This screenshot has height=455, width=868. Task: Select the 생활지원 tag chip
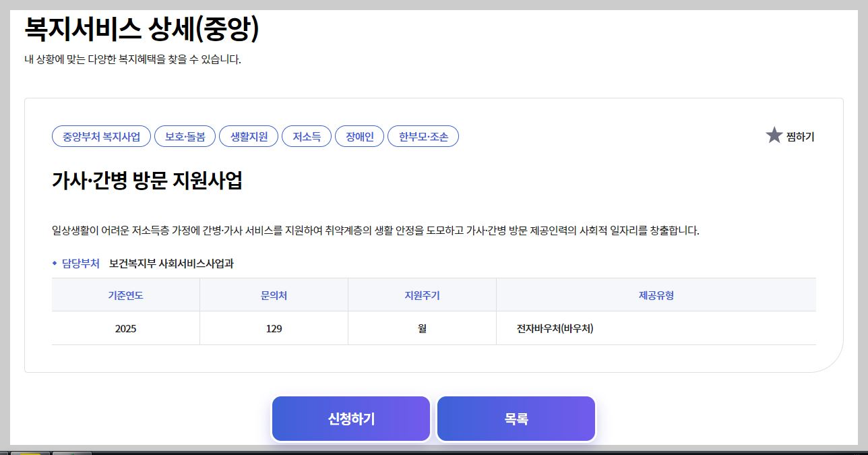(248, 135)
